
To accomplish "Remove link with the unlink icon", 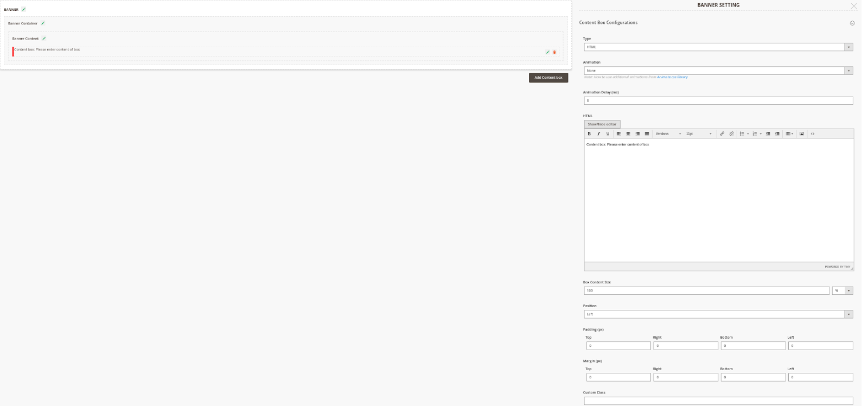I will [731, 134].
